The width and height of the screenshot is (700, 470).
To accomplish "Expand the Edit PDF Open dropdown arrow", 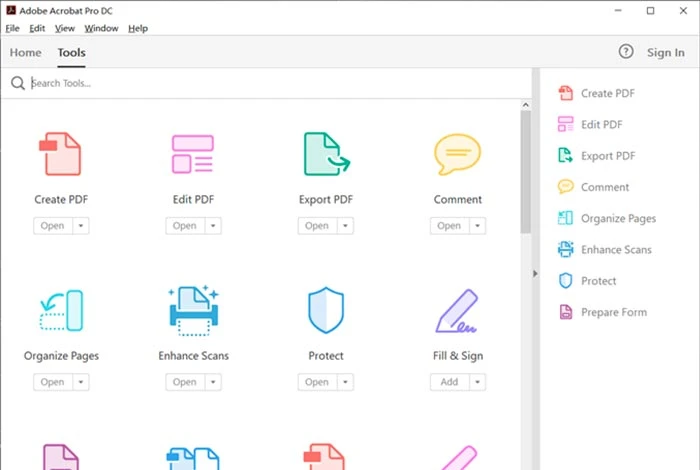I will 213,226.
